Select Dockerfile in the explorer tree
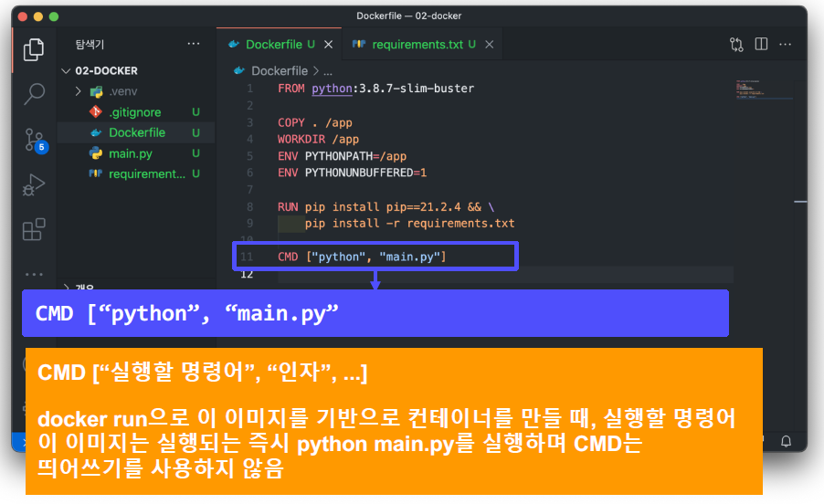The width and height of the screenshot is (824, 504). click(x=135, y=132)
